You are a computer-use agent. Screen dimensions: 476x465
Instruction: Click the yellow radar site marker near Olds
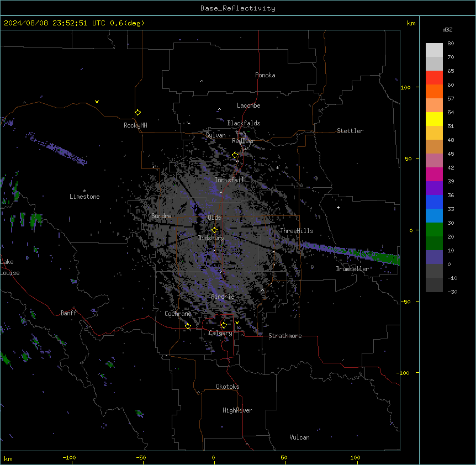[x=215, y=230]
